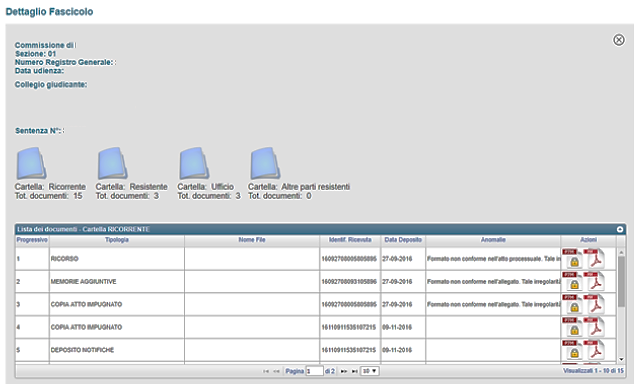Image resolution: width=634 pixels, height=384 pixels.
Task: Open the rows-per-page dropdown showing 10
Action: (369, 371)
